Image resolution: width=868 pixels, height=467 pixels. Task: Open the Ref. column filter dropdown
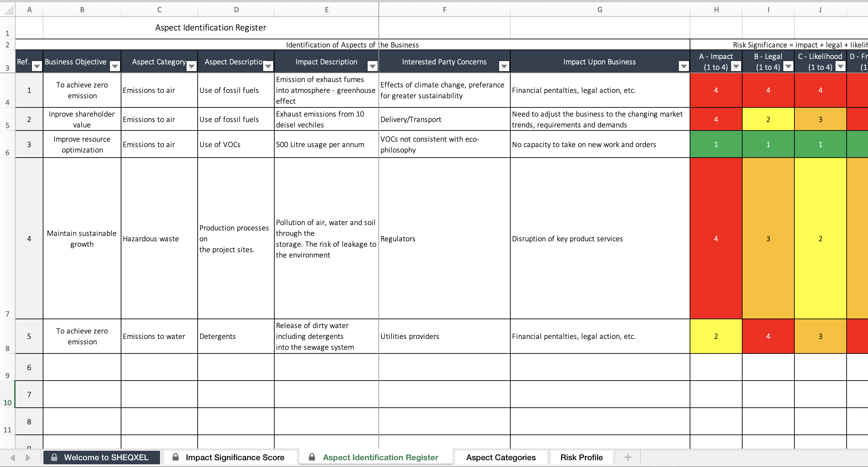(x=37, y=66)
